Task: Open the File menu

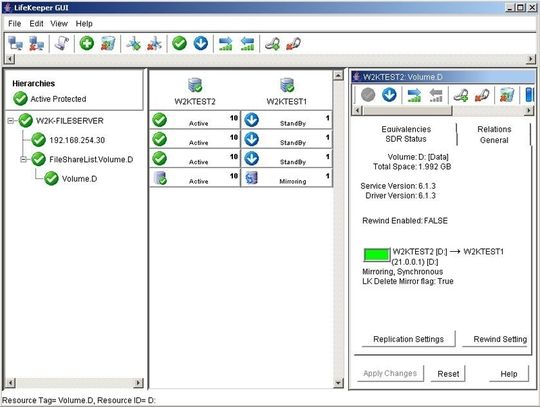Action: (x=14, y=24)
